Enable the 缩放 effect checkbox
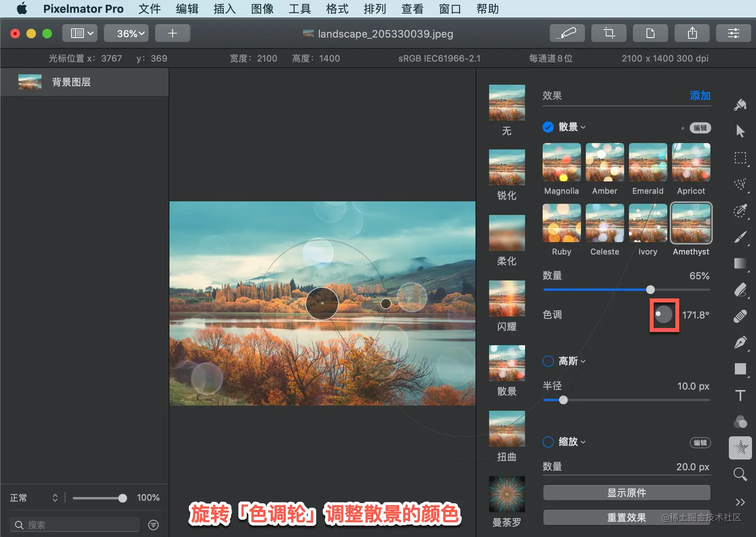 [548, 442]
